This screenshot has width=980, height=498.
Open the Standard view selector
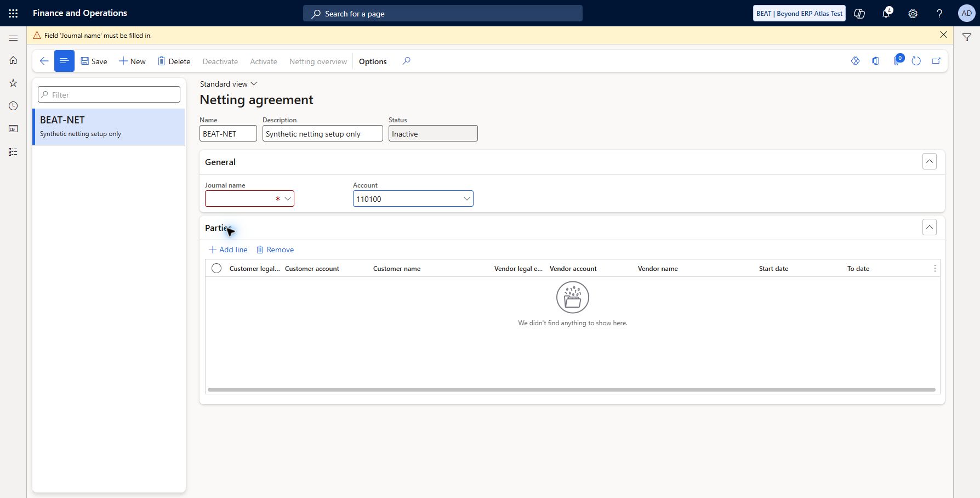(228, 84)
